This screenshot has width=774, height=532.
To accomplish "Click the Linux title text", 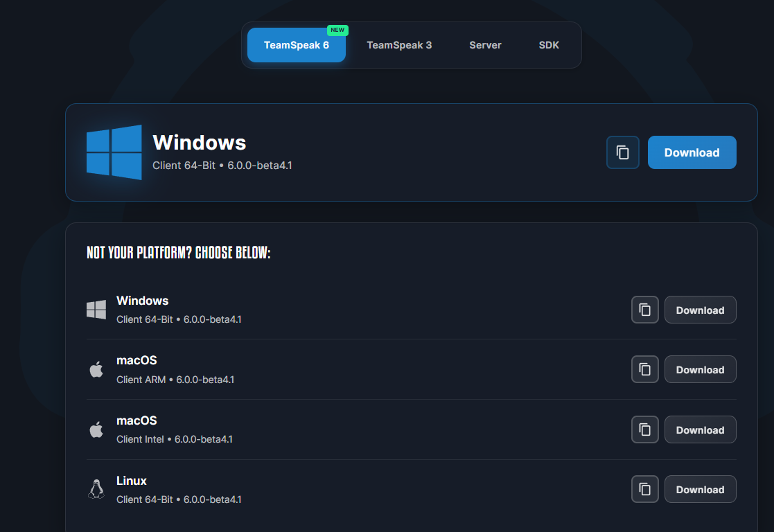I will (x=131, y=481).
